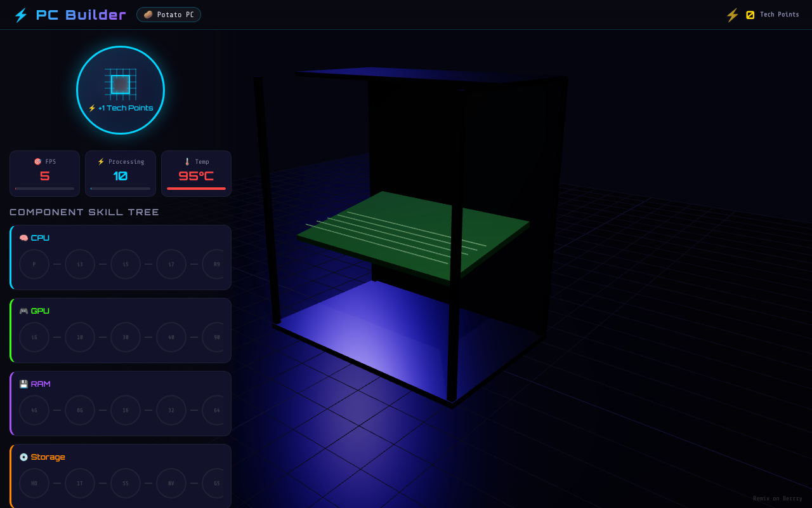The width and height of the screenshot is (812, 508).
Task: Click the target icon on the FPS card
Action: tap(37, 161)
